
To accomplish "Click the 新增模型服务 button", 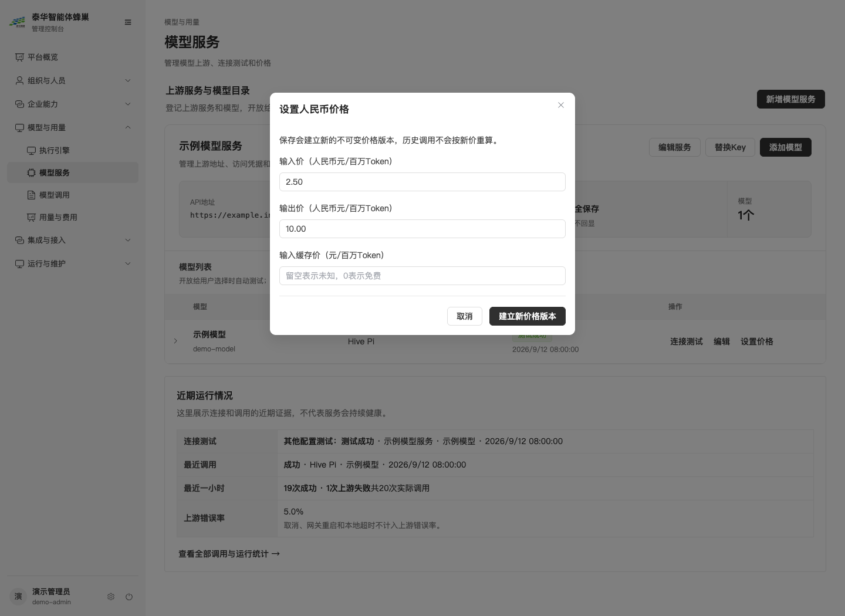I will pos(791,99).
